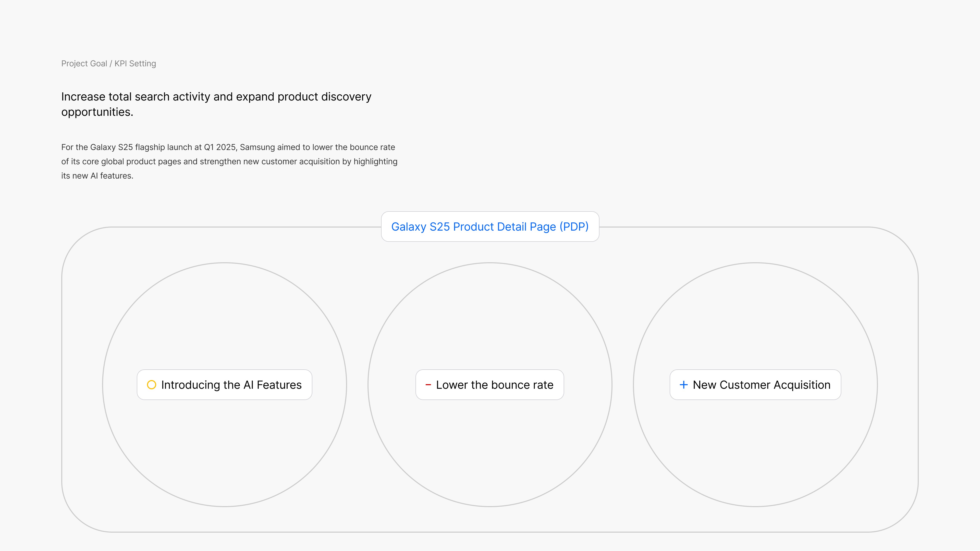This screenshot has height=551, width=980.
Task: Click empty space inside the left circle, above AI Features
Action: coord(225,316)
